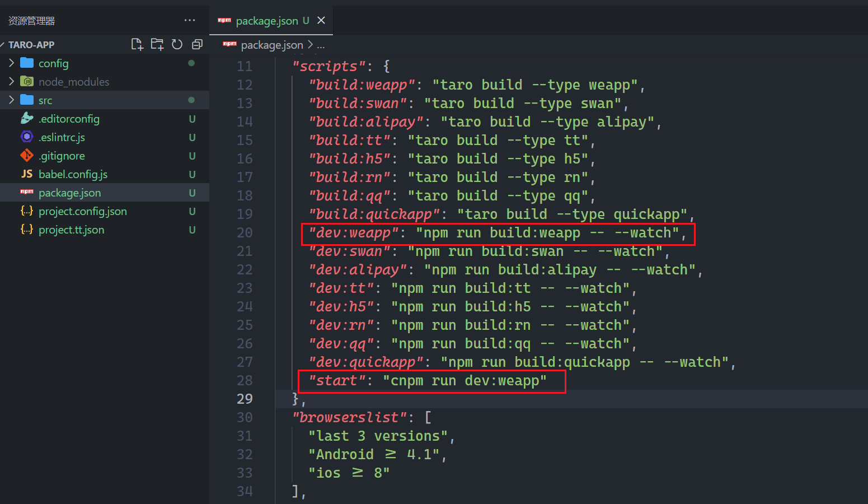Click the U git status beside .editorconfig
The width and height of the screenshot is (868, 504).
pos(192,119)
